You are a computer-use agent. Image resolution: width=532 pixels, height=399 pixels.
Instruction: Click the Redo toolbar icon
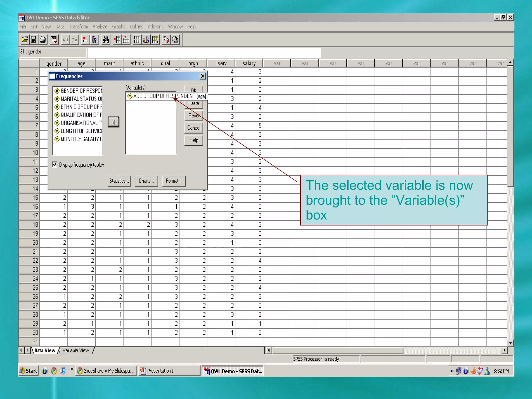(x=75, y=40)
